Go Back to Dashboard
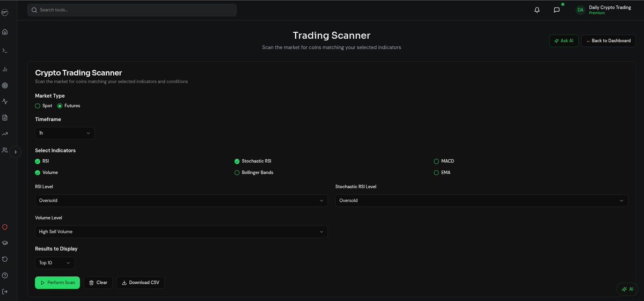The width and height of the screenshot is (644, 301). pyautogui.click(x=609, y=41)
